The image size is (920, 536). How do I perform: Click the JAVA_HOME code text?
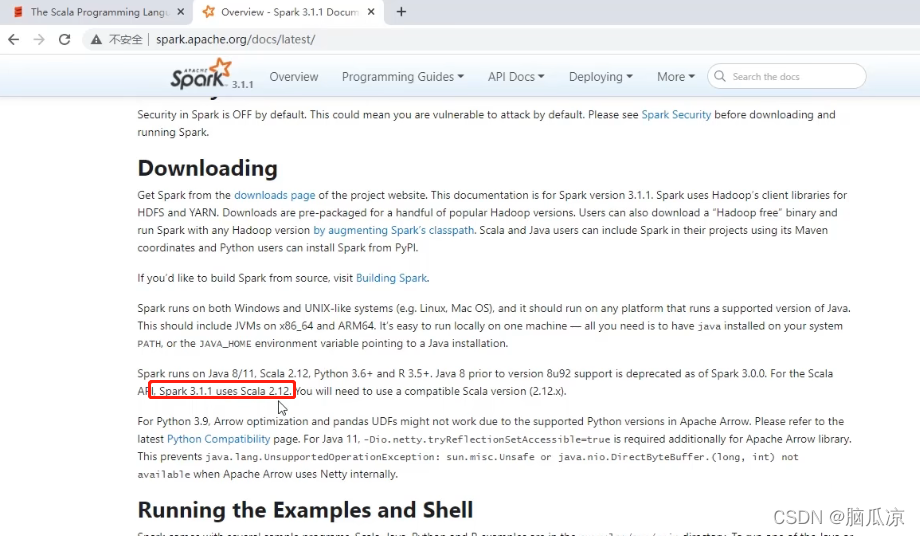(x=225, y=344)
